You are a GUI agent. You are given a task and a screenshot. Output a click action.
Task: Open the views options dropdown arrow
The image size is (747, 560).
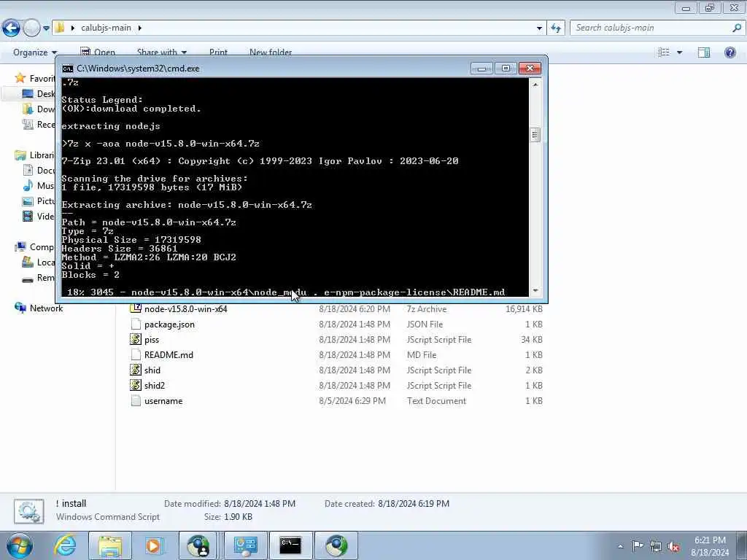(679, 52)
